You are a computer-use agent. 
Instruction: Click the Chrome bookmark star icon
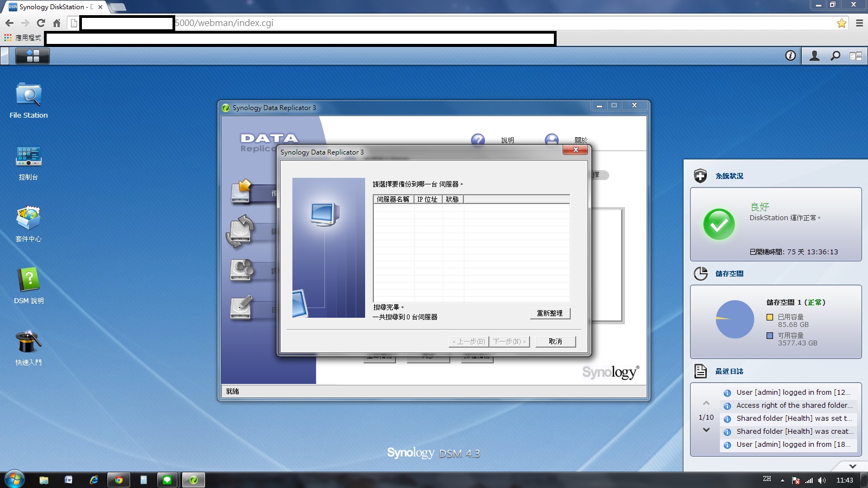[841, 23]
